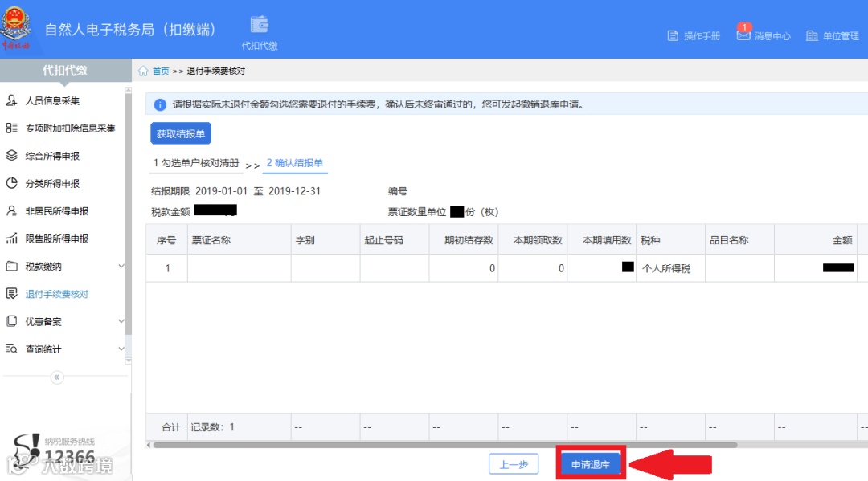Click the 首页 breadcrumb link
Image resolution: width=868 pixels, height=481 pixels.
(x=161, y=71)
